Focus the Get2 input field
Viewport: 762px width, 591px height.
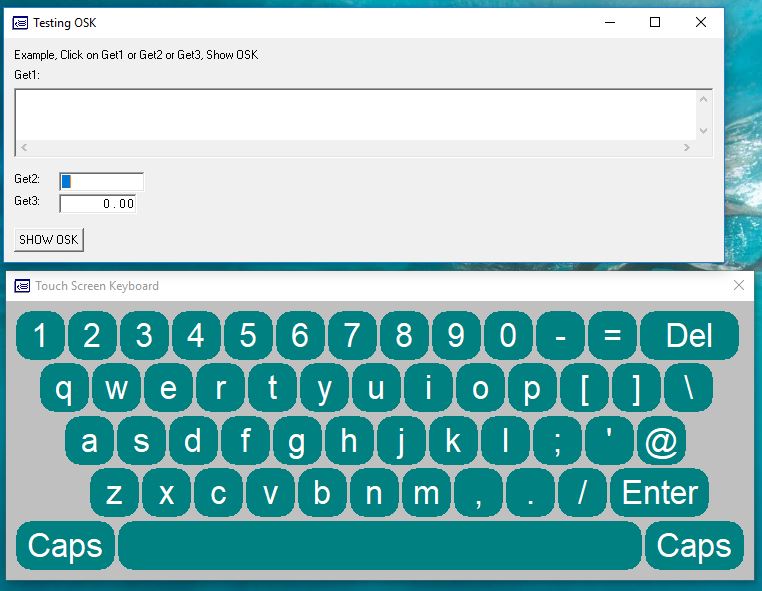coord(102,181)
